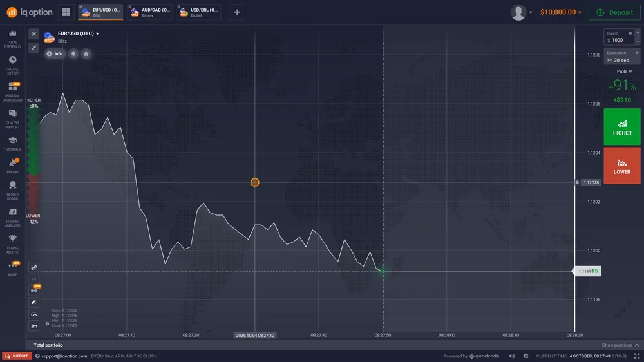Click the current price label 1.119915
This screenshot has width=644, height=362.
click(x=587, y=271)
